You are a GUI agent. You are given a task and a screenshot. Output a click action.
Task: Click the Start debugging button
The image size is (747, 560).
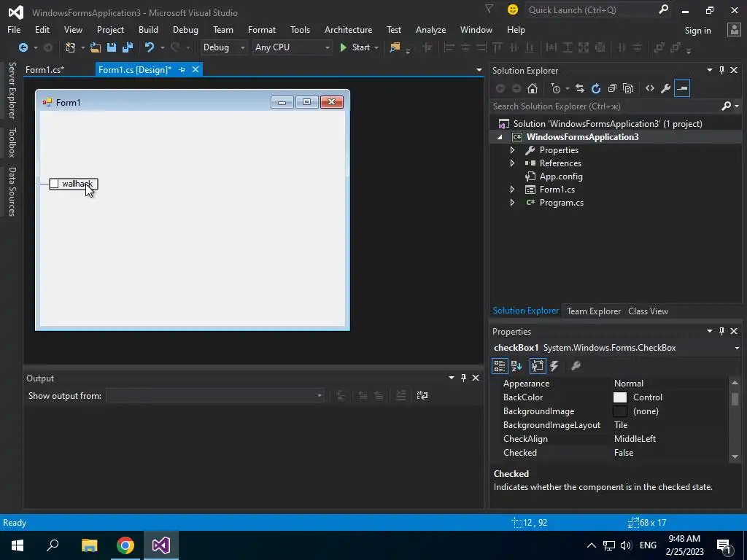pyautogui.click(x=355, y=47)
